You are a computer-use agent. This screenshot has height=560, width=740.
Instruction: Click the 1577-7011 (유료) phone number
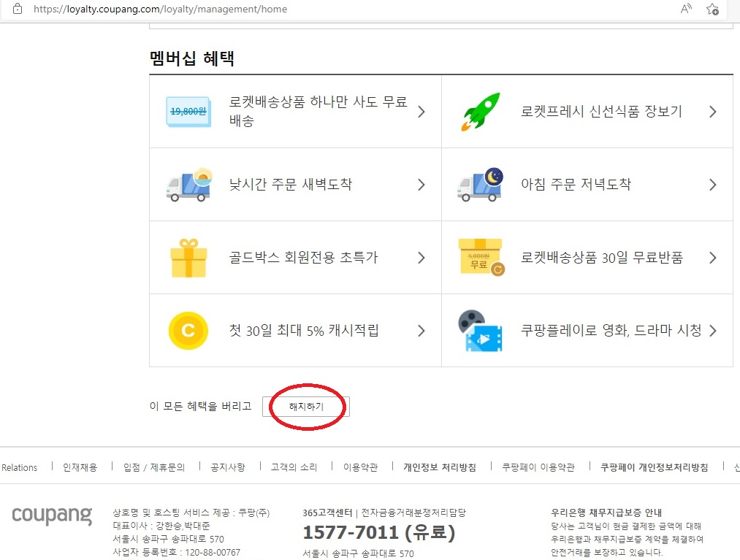379,533
